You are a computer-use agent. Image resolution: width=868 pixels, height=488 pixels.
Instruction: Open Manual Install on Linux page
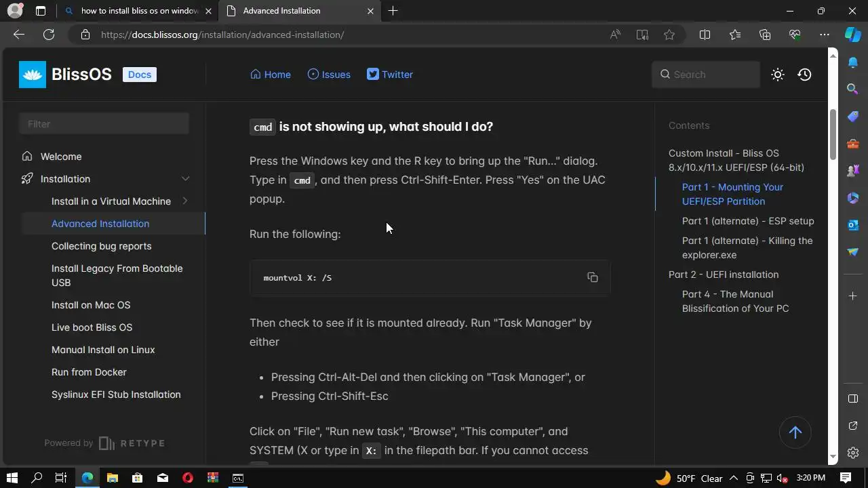pyautogui.click(x=103, y=350)
